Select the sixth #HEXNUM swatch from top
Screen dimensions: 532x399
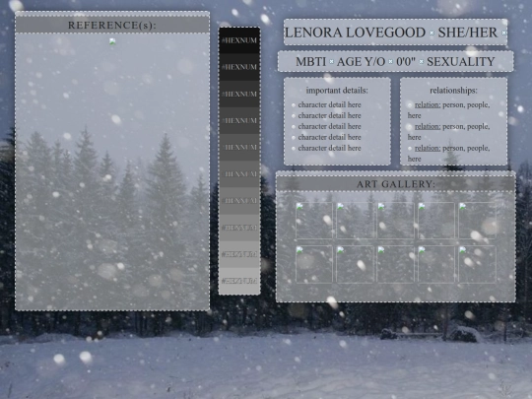[239, 173]
